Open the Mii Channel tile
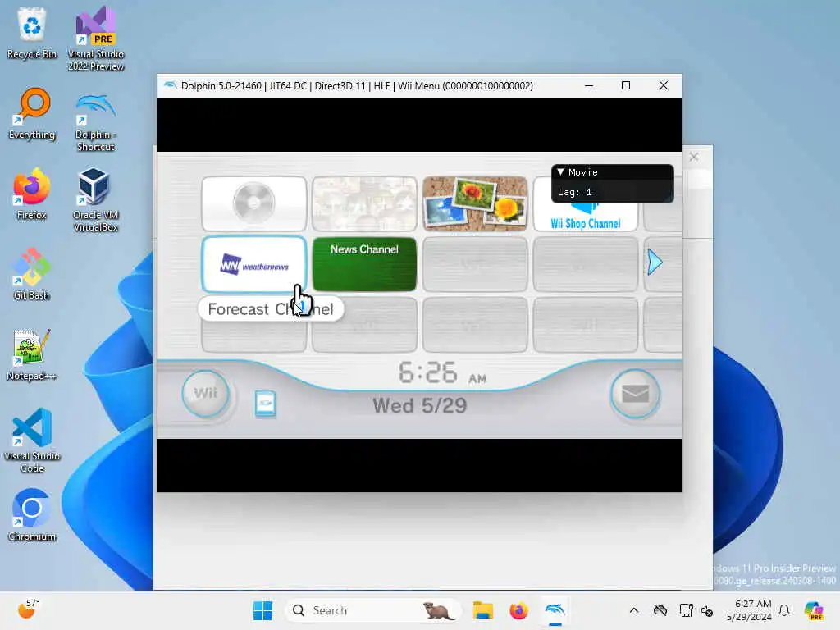 click(x=364, y=203)
